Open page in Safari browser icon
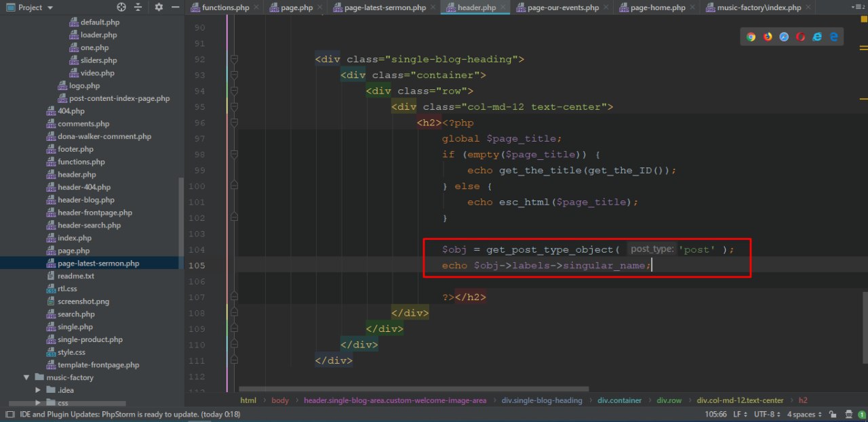 (784, 37)
